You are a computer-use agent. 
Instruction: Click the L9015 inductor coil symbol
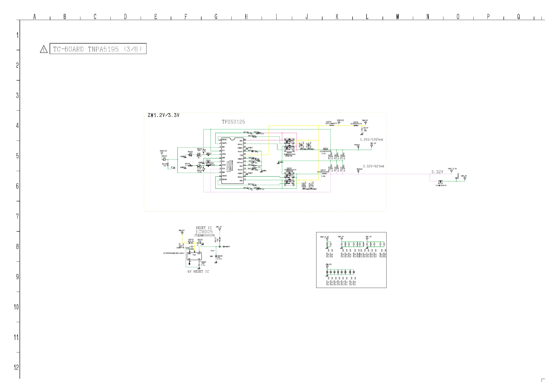click(x=331, y=125)
